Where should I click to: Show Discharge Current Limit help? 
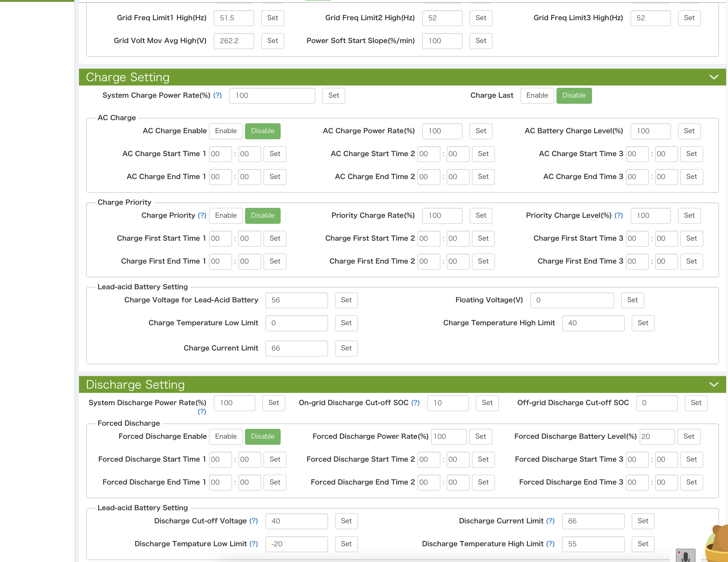550,521
